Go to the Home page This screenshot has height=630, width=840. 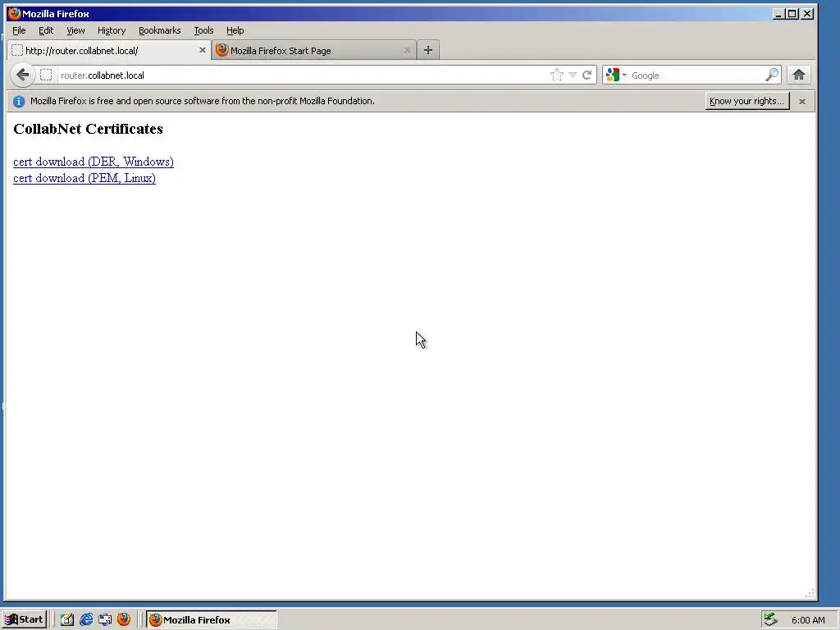pos(799,75)
